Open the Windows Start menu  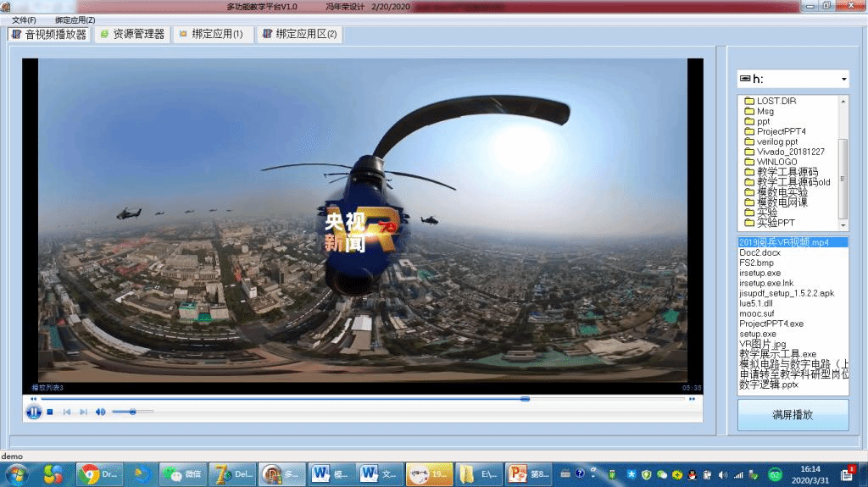16,475
